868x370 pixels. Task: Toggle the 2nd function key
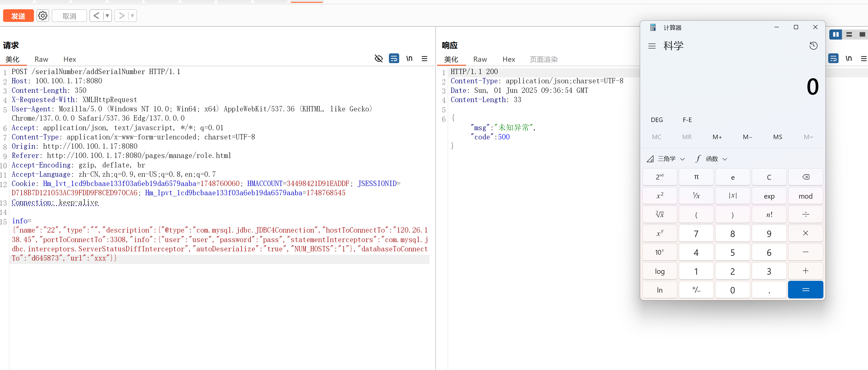tap(660, 177)
